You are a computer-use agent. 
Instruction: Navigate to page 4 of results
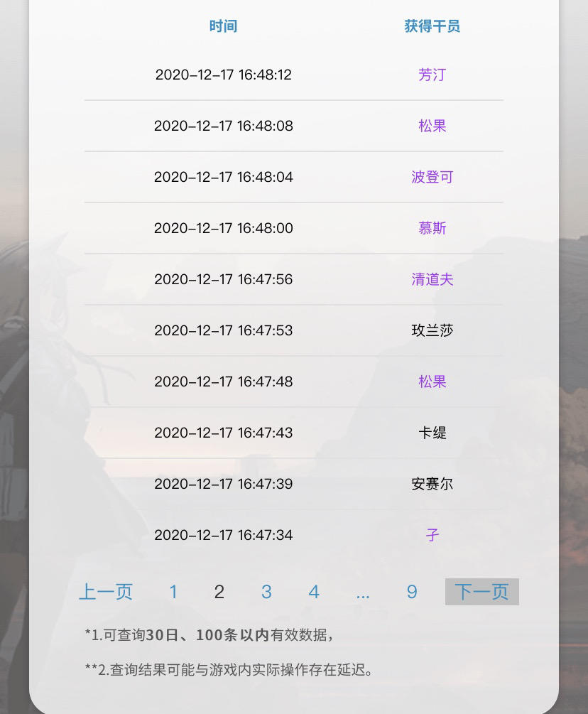(314, 592)
